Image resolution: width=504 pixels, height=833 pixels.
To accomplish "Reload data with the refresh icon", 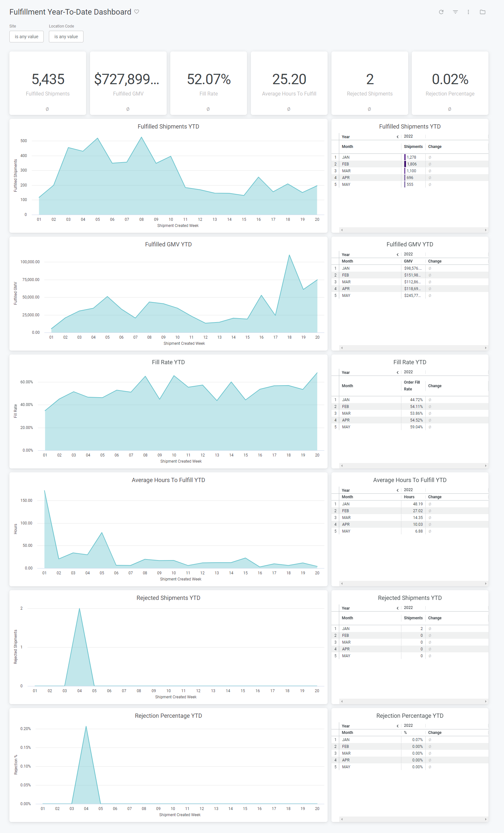I will pyautogui.click(x=441, y=12).
